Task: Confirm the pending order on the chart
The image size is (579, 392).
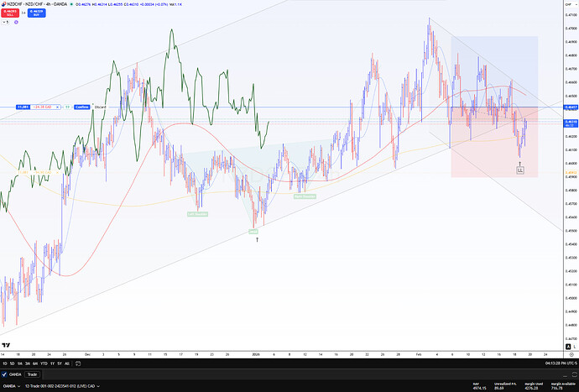Action: click(81, 107)
